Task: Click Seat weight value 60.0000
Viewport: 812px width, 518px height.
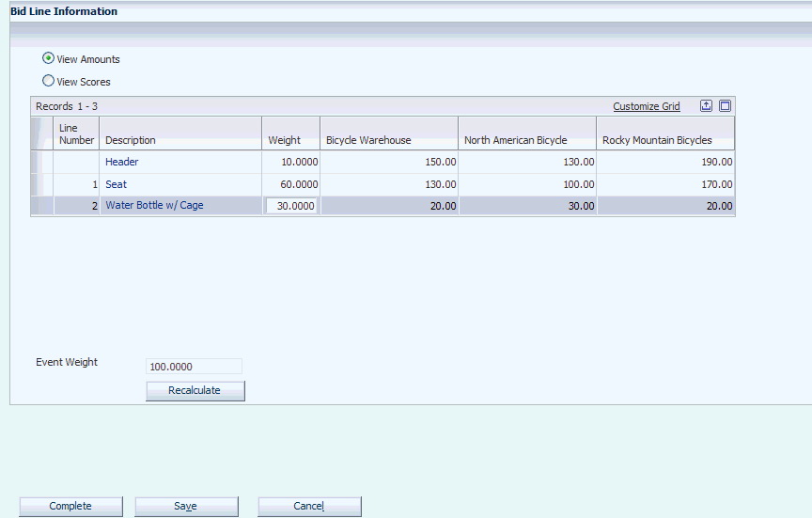Action: coord(299,184)
